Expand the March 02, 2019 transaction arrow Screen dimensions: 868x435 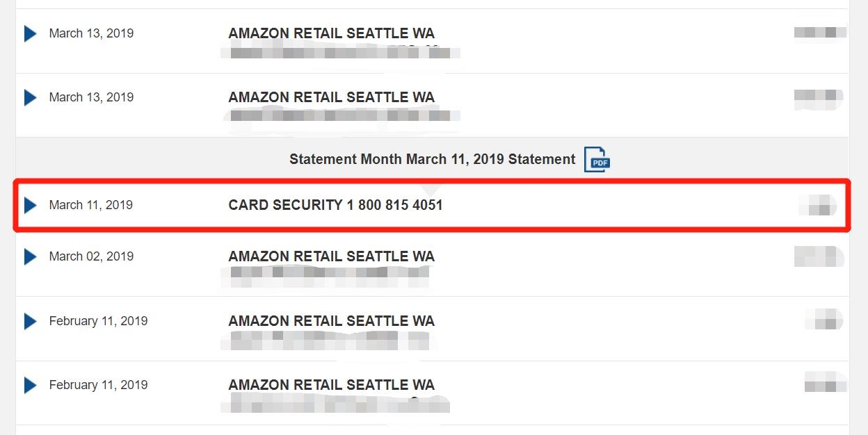click(x=30, y=256)
